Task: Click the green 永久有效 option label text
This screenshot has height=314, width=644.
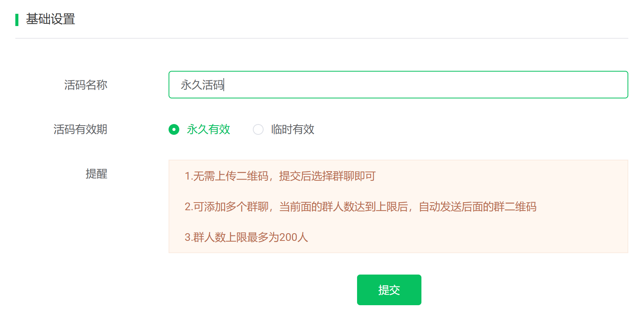Action: (x=208, y=129)
